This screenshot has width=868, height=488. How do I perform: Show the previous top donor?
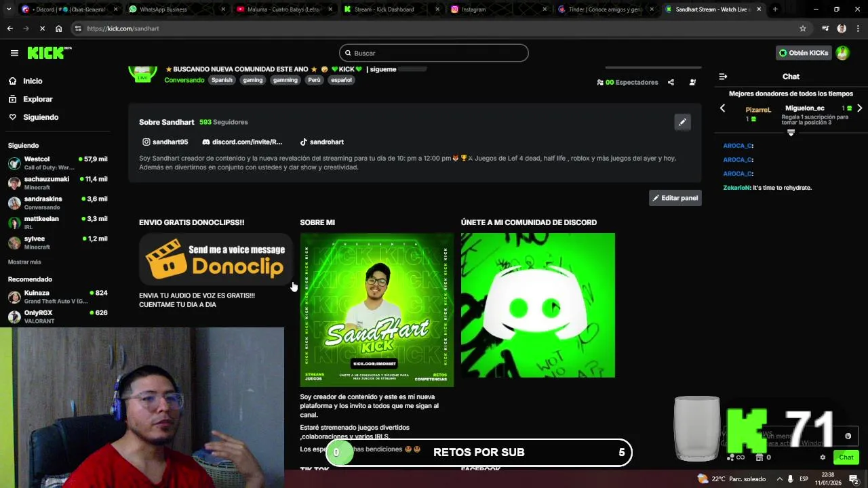[x=722, y=108]
